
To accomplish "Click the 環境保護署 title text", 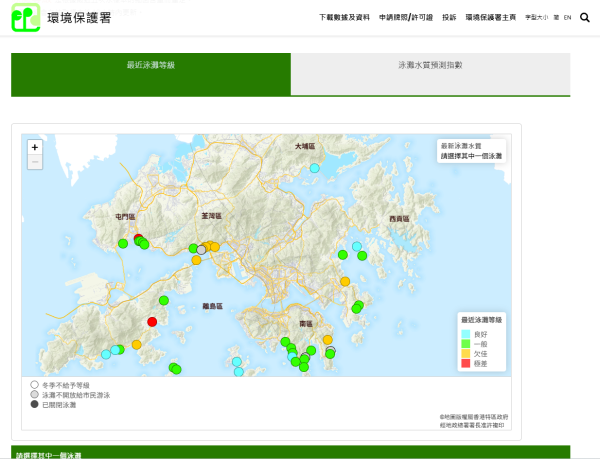I will 79,18.
